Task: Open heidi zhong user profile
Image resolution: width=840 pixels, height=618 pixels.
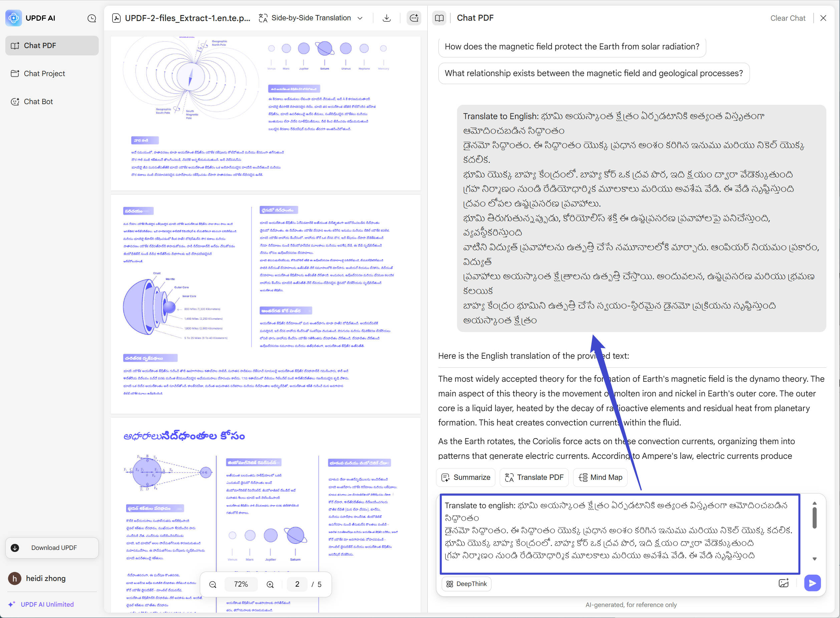Action: pos(37,578)
